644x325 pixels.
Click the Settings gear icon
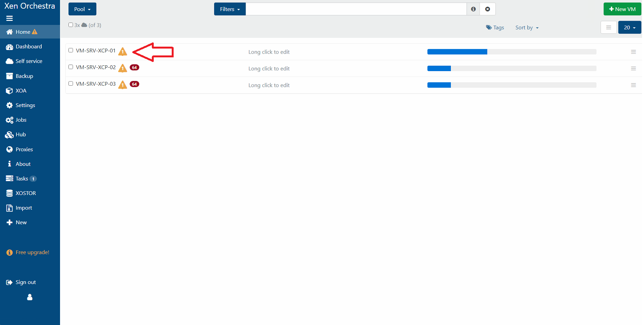(x=10, y=105)
